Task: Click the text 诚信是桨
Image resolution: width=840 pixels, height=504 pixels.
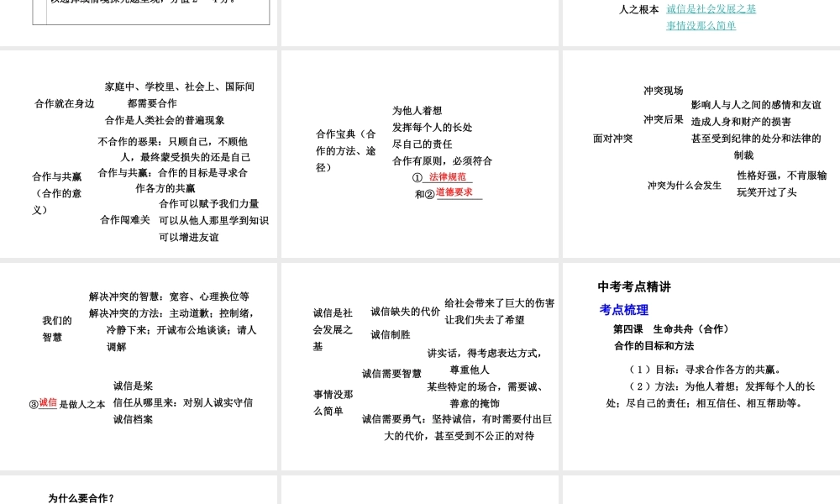Action: 133,386
